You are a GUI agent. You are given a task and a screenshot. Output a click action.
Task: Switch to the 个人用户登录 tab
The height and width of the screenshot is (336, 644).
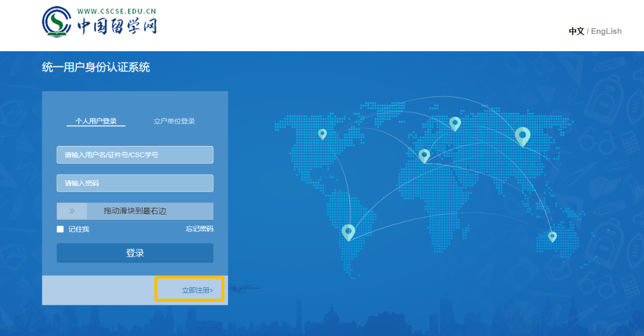pyautogui.click(x=95, y=121)
